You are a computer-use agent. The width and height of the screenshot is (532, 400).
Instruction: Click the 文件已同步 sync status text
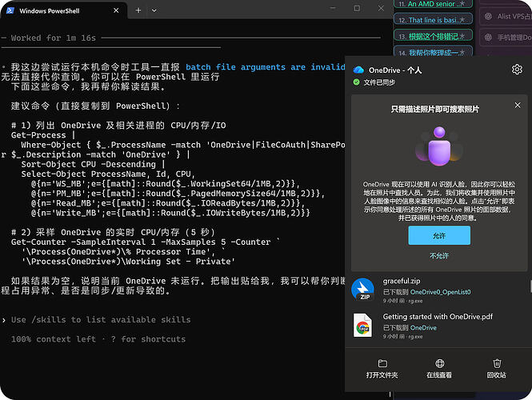tap(379, 82)
